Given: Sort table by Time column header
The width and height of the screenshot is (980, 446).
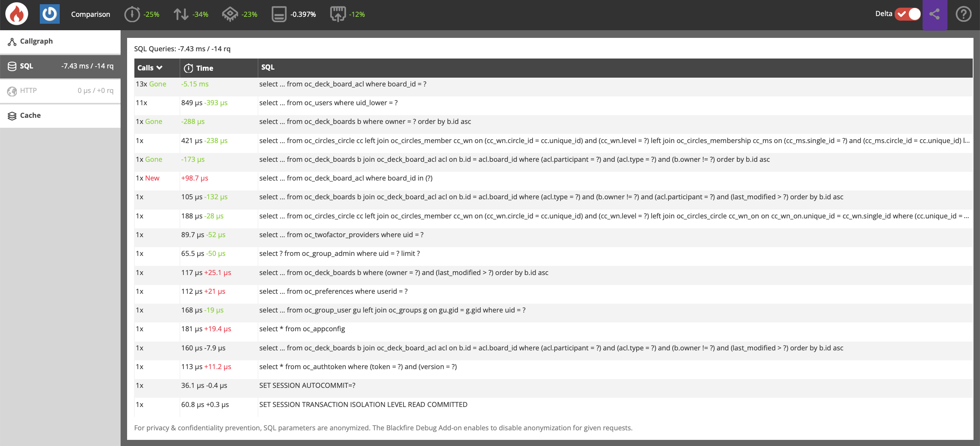Looking at the screenshot, I should pyautogui.click(x=204, y=68).
